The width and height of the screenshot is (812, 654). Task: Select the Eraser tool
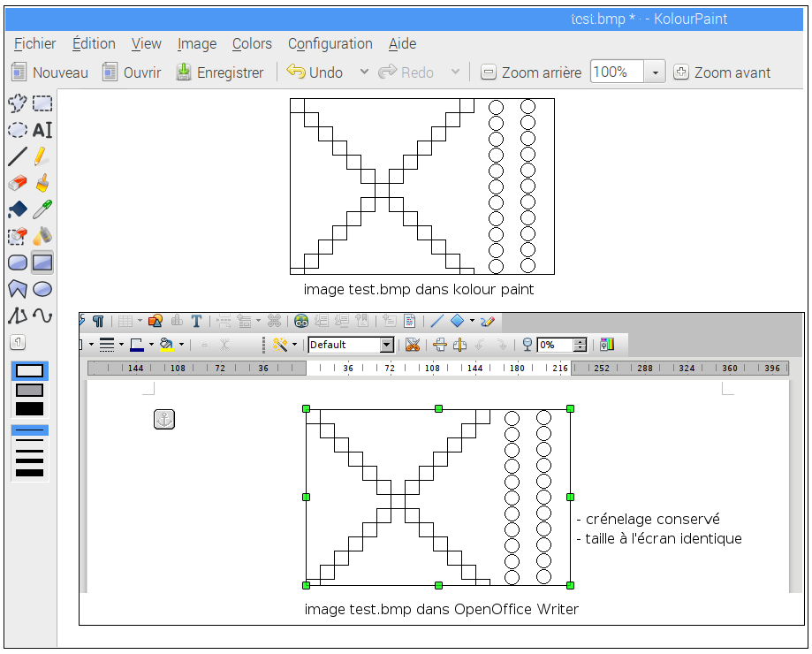(17, 183)
